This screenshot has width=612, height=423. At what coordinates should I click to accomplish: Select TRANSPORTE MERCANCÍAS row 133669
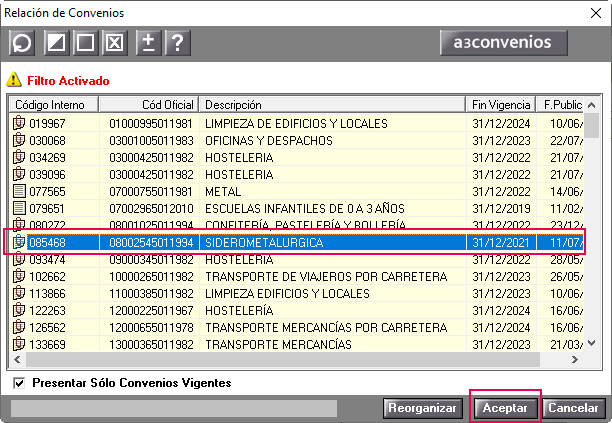296,344
